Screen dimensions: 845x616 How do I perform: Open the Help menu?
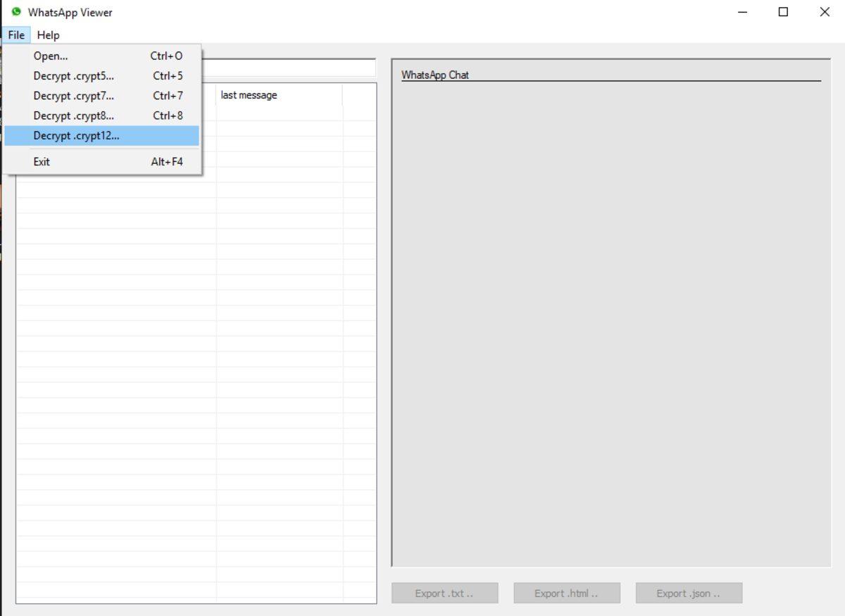click(x=48, y=35)
